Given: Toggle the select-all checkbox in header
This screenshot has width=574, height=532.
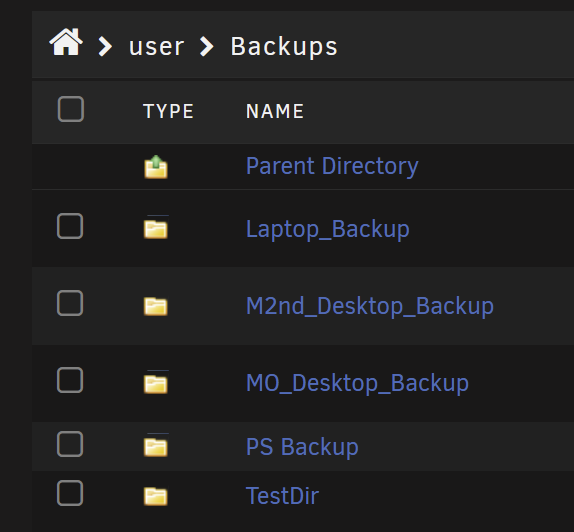Looking at the screenshot, I should (71, 109).
